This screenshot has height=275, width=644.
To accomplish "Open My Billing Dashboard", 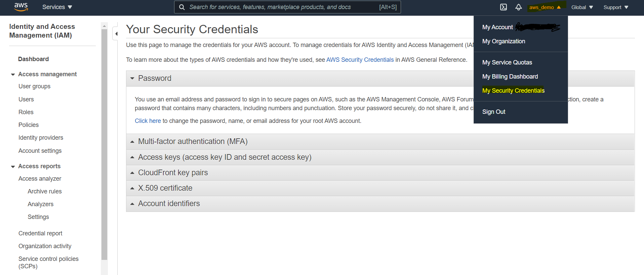I will [x=510, y=77].
